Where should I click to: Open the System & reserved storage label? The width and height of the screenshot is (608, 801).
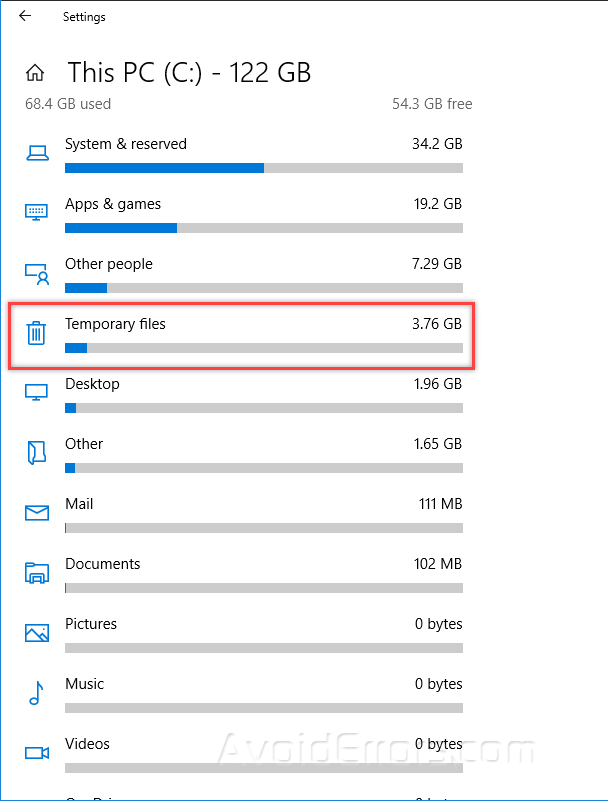point(126,144)
